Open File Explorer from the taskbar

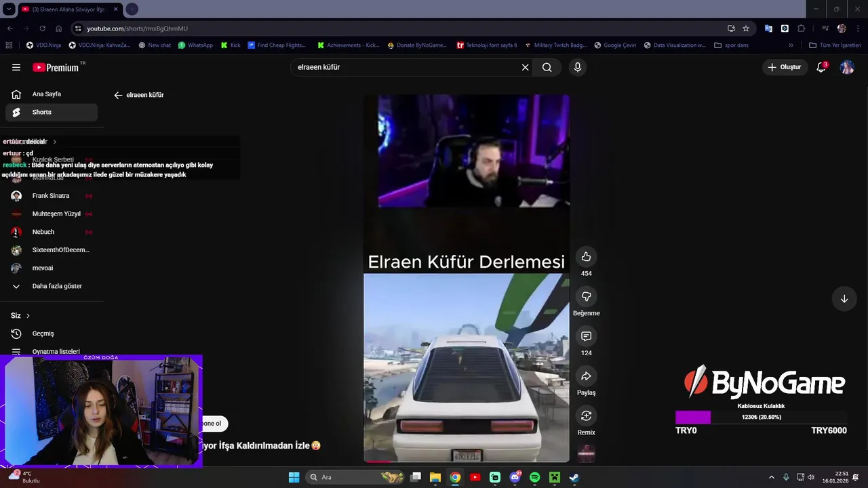(x=435, y=477)
